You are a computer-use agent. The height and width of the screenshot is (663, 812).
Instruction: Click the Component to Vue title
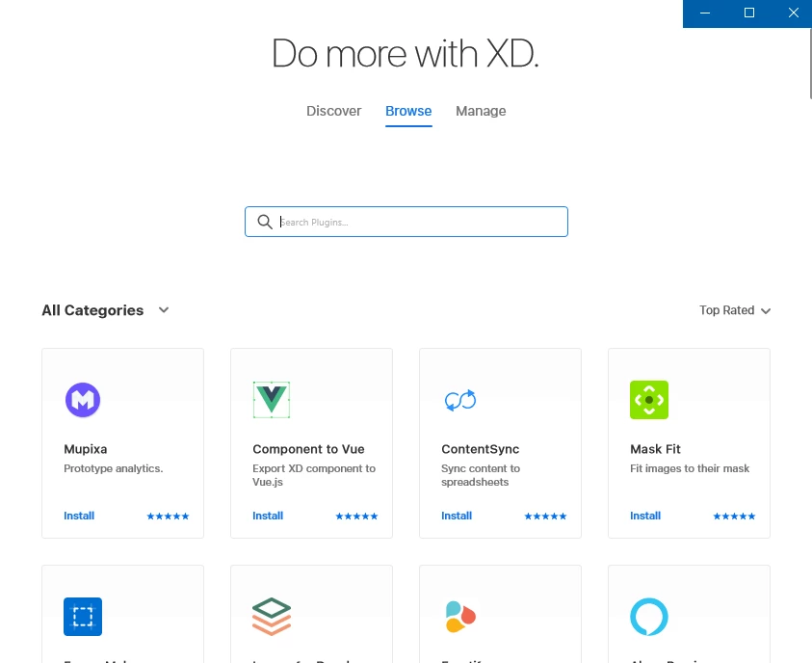tap(308, 449)
